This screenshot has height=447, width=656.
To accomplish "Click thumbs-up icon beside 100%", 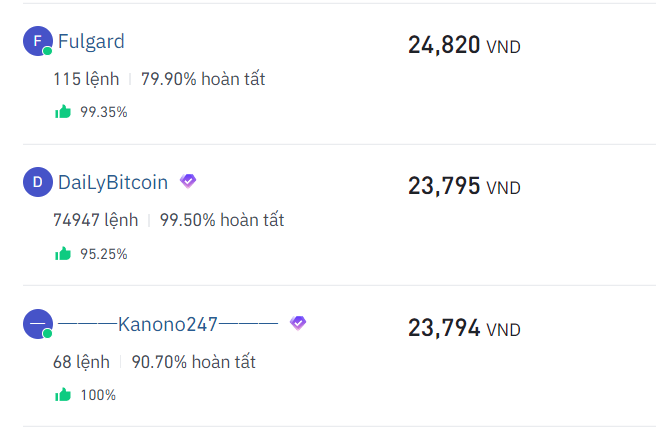I will tap(63, 395).
